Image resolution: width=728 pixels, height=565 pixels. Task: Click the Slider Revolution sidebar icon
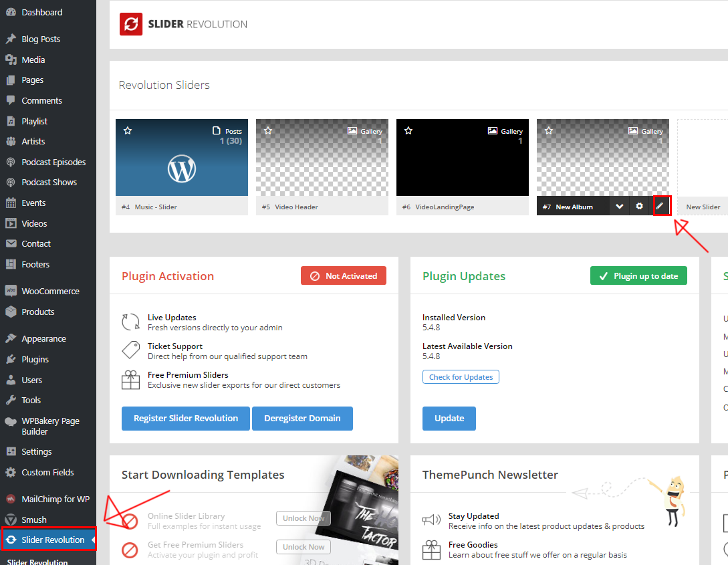click(11, 540)
